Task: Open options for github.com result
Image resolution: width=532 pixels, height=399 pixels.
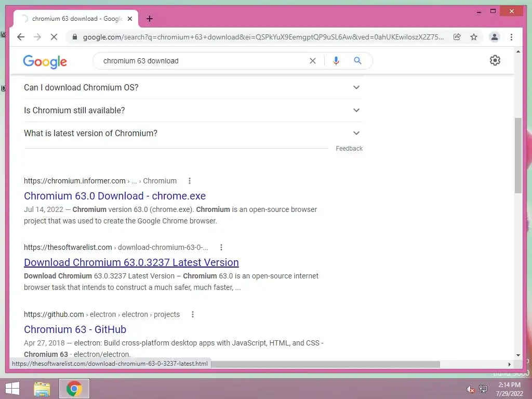Action: (x=193, y=314)
